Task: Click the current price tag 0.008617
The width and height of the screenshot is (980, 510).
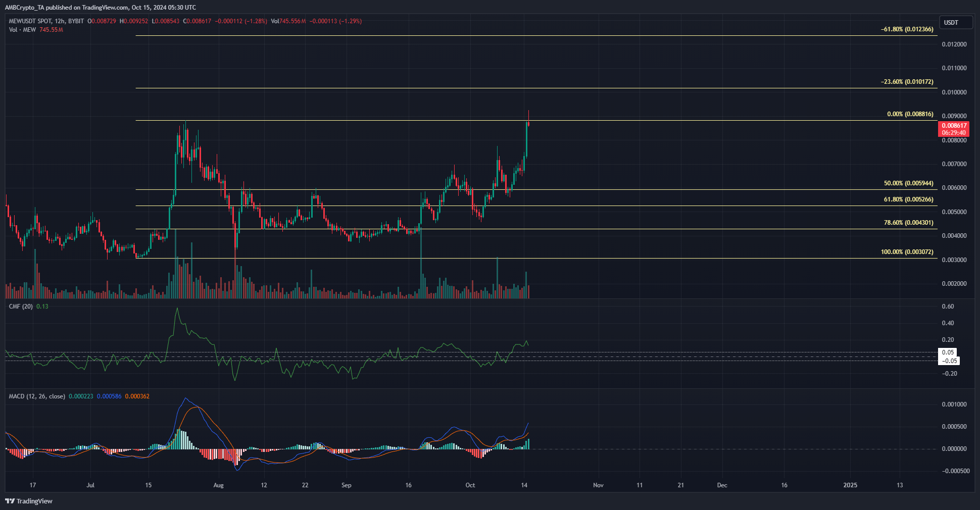Action: click(954, 129)
